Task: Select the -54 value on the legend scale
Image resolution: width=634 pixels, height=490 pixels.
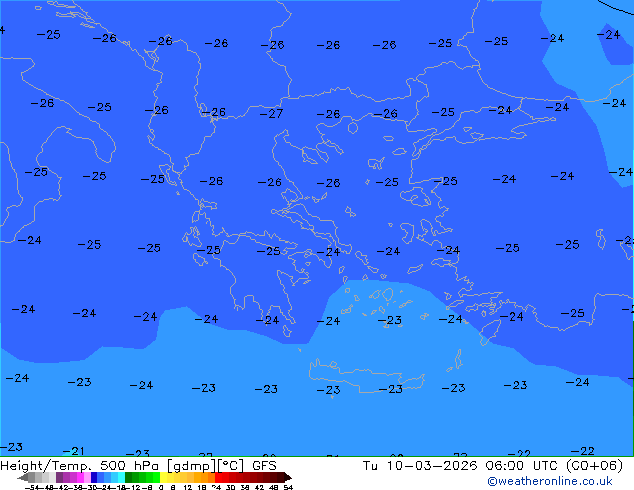Action: [32, 488]
